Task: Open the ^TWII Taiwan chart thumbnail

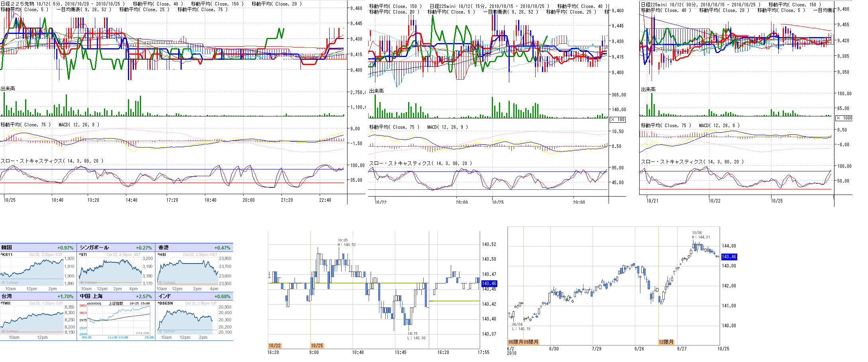Action: [32, 319]
